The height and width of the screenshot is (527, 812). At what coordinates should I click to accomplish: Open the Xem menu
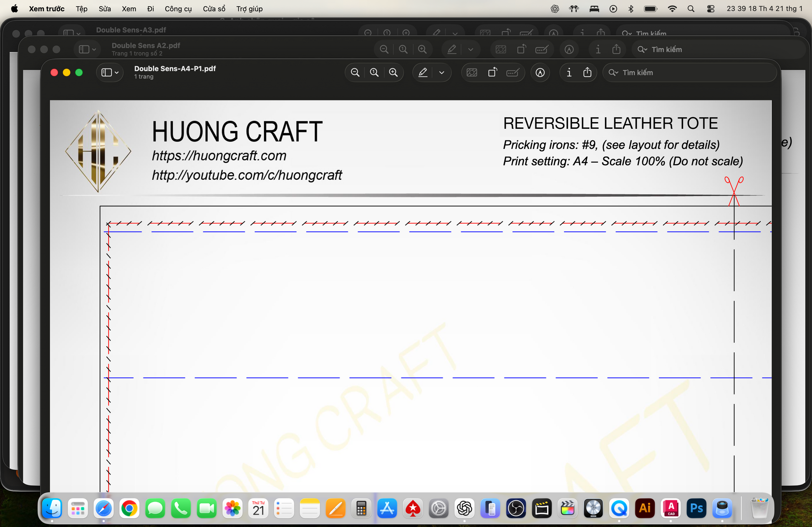[x=129, y=9]
